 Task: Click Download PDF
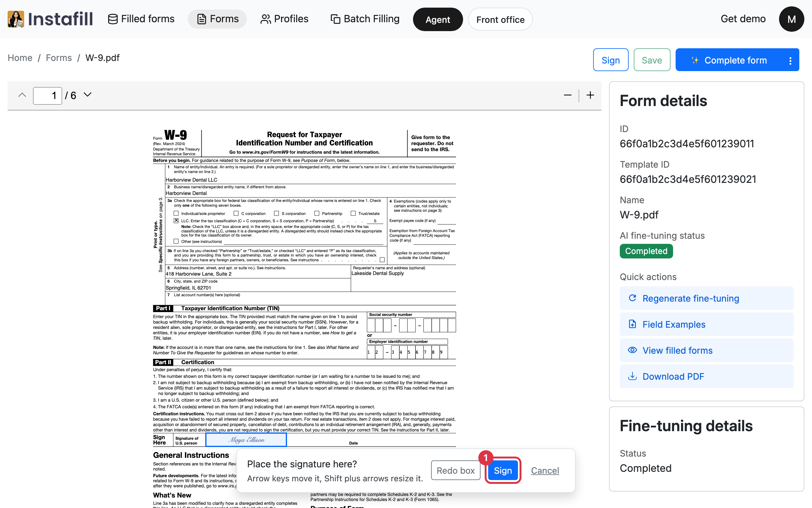(706, 376)
